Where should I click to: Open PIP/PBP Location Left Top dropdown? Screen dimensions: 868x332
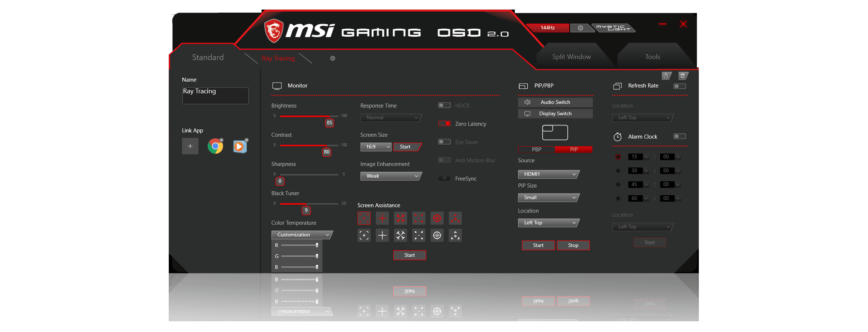[x=548, y=223]
